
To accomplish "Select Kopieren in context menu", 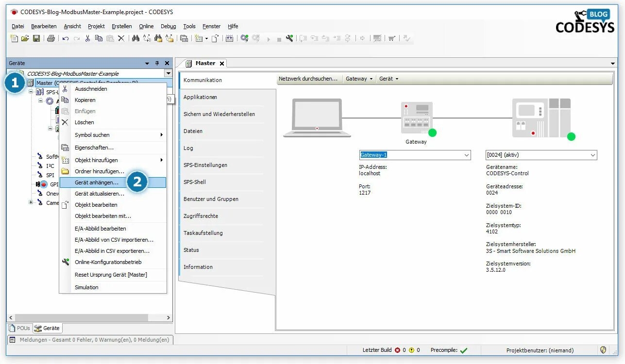I will (113, 100).
